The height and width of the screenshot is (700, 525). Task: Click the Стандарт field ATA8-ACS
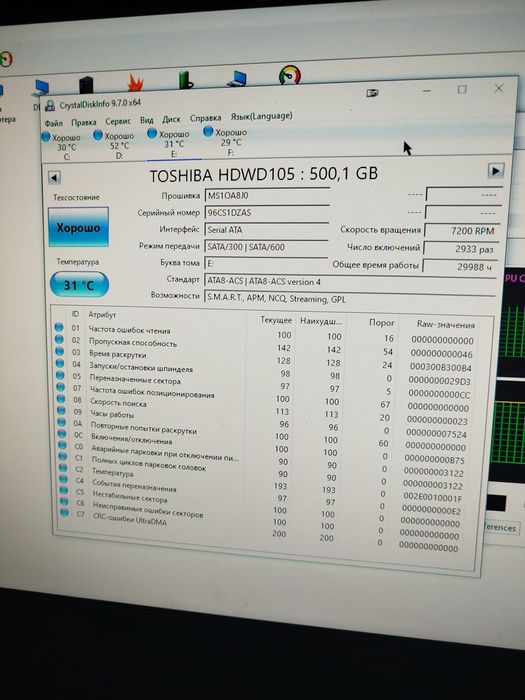(x=350, y=281)
